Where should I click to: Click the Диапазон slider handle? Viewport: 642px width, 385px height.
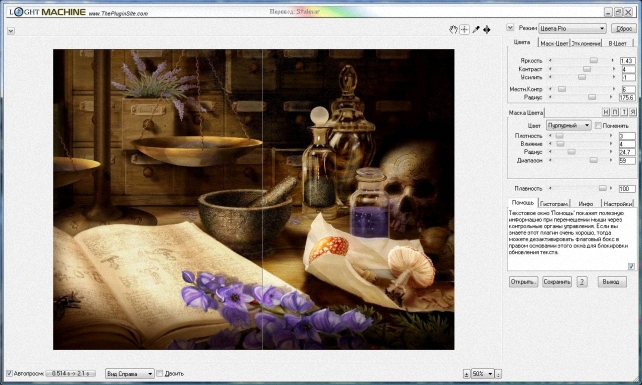594,160
